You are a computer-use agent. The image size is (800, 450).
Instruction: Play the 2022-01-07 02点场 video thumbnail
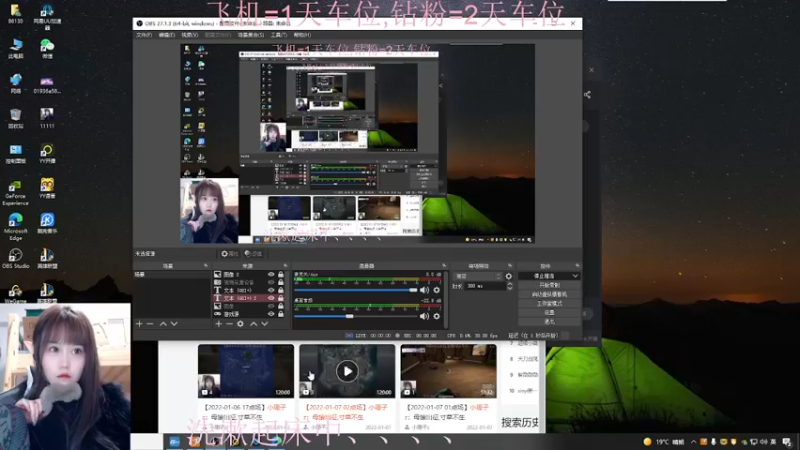tap(347, 371)
